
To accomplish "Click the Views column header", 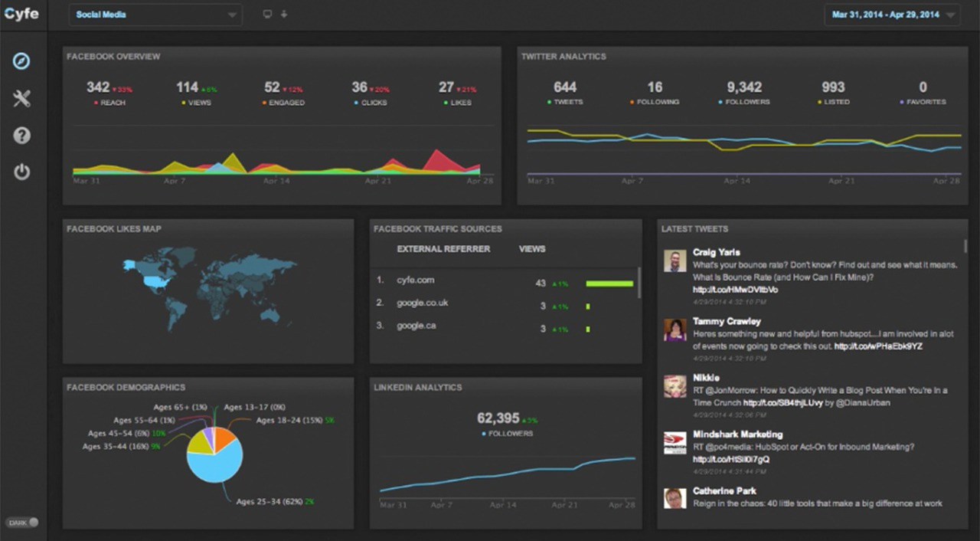I will (532, 249).
